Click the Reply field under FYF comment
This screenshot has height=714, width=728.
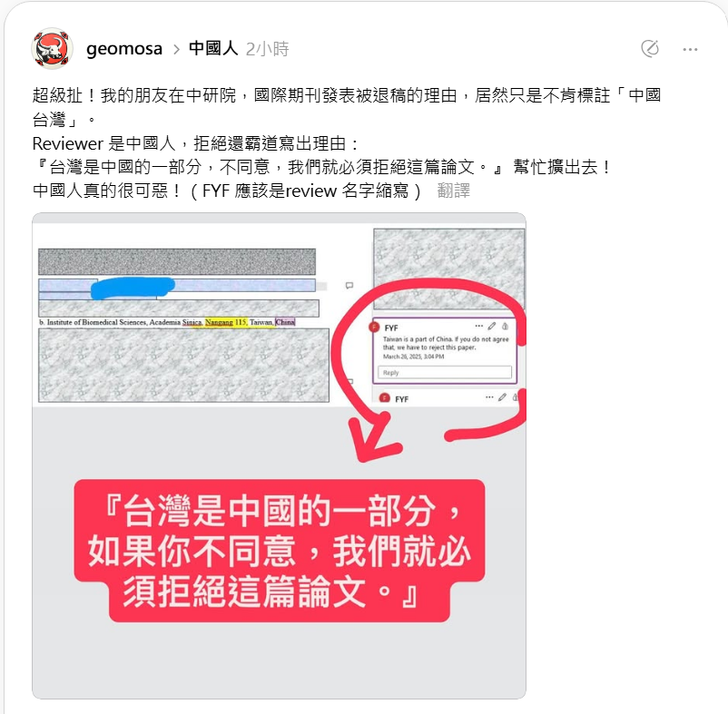pyautogui.click(x=445, y=372)
